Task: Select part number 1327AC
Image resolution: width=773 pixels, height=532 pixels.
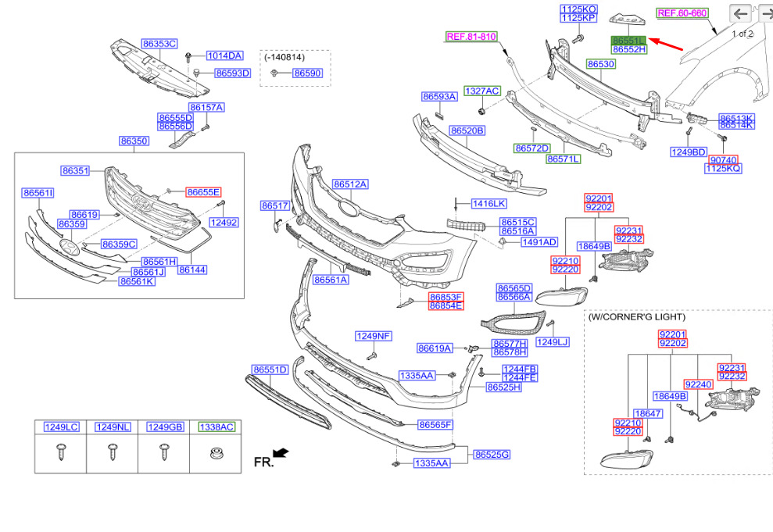Action: tap(481, 91)
